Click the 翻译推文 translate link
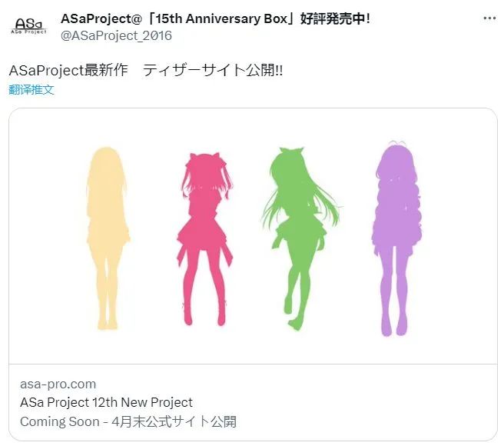The height and width of the screenshot is (446, 504). coord(31,89)
